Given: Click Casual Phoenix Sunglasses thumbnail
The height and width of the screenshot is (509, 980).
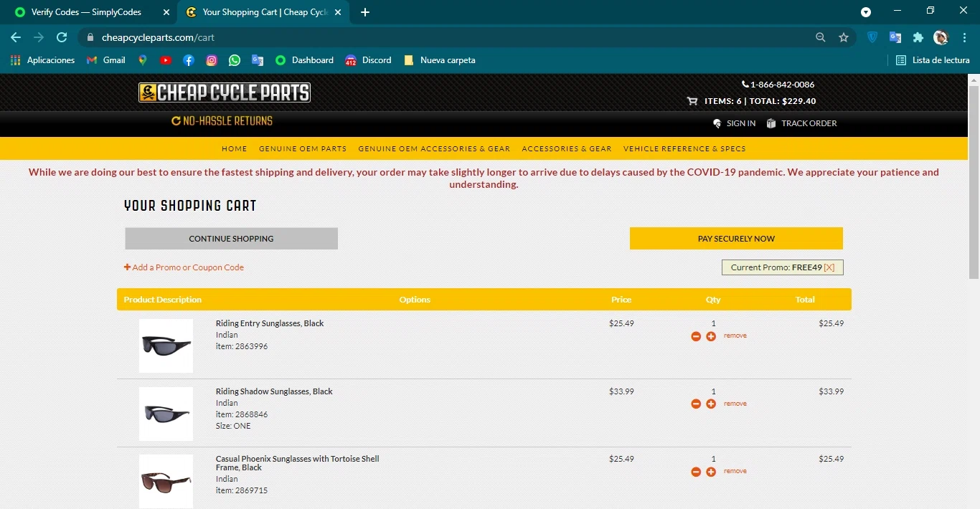Looking at the screenshot, I should 166,481.
